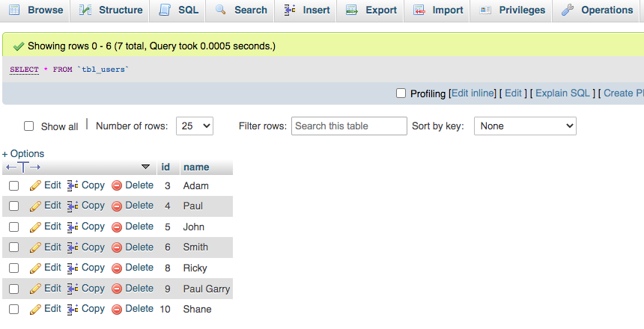This screenshot has height=329, width=644.
Task: Select the checkbox for the Adam row
Action: click(x=14, y=186)
